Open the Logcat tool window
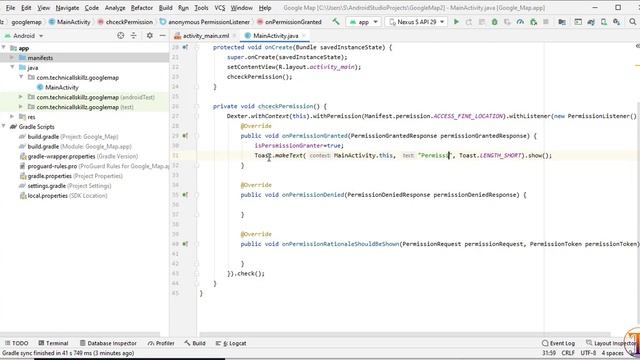 (x=231, y=343)
